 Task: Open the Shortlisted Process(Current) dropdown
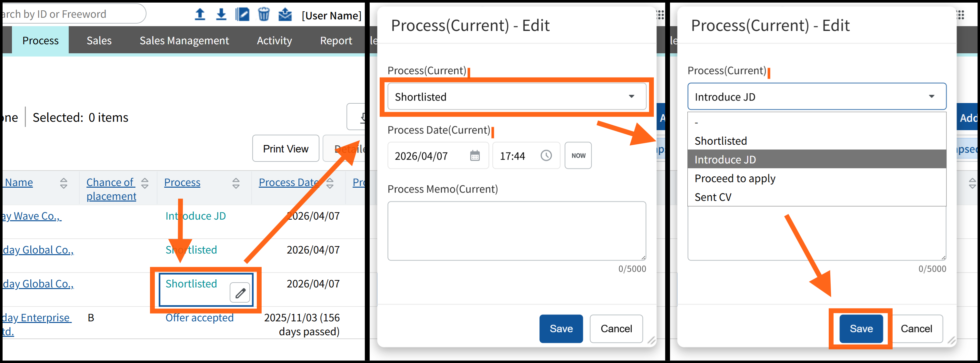pyautogui.click(x=516, y=97)
